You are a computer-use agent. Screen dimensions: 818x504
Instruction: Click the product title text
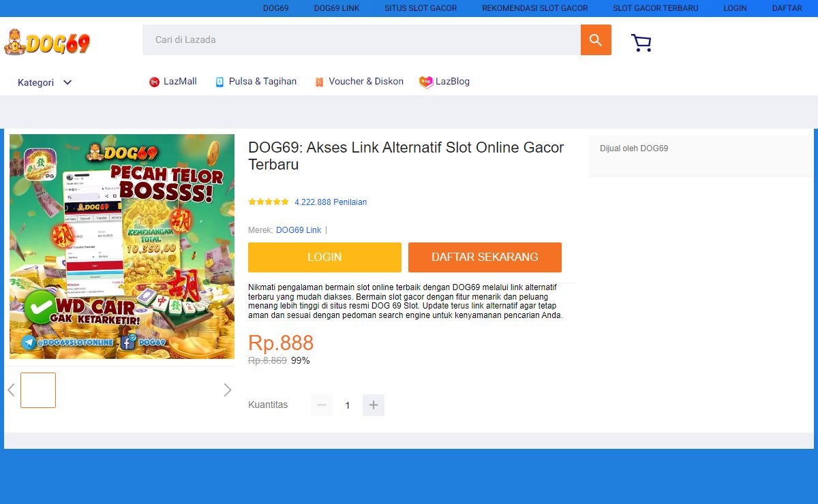(x=406, y=156)
